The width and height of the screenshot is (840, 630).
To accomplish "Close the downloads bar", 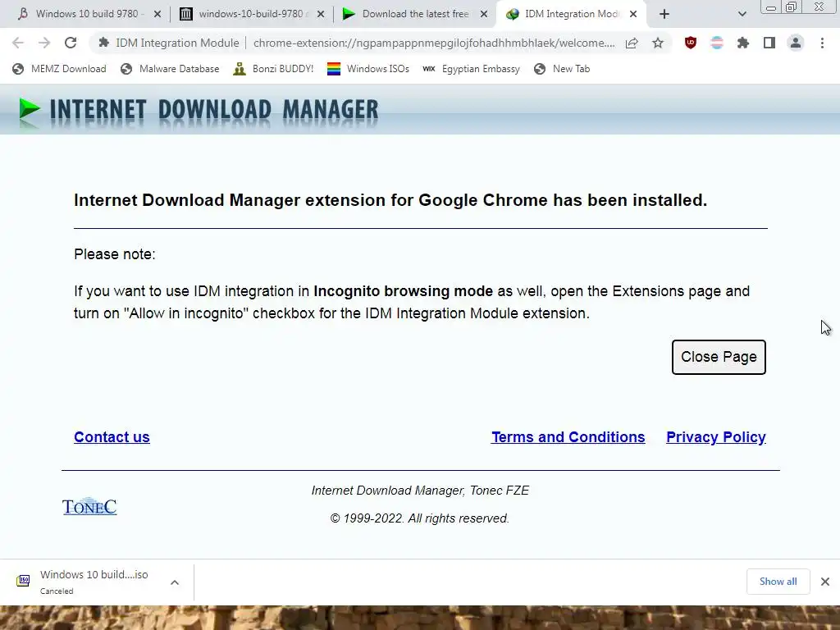I will coord(825,582).
